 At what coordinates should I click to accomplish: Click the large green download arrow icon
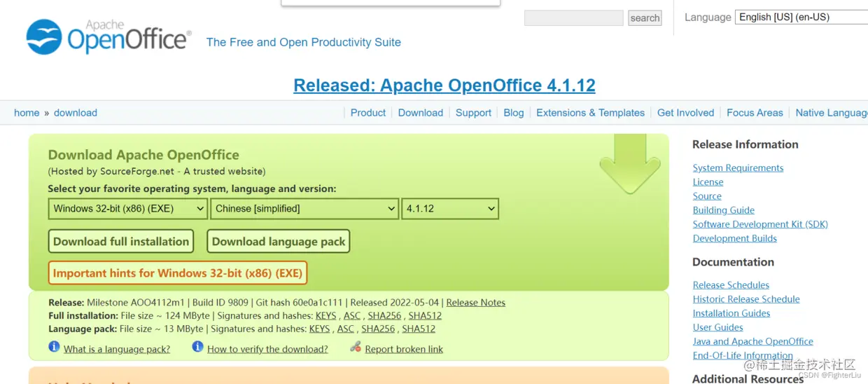630,164
